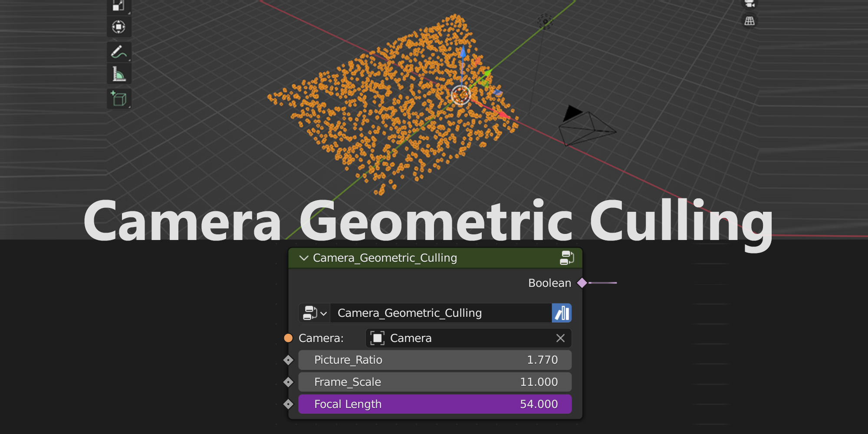The width and height of the screenshot is (868, 434).
Task: Select the Boolean output socket
Action: point(582,283)
